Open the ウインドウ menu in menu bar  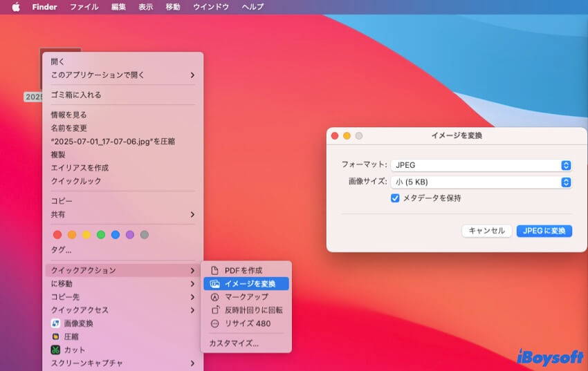211,7
